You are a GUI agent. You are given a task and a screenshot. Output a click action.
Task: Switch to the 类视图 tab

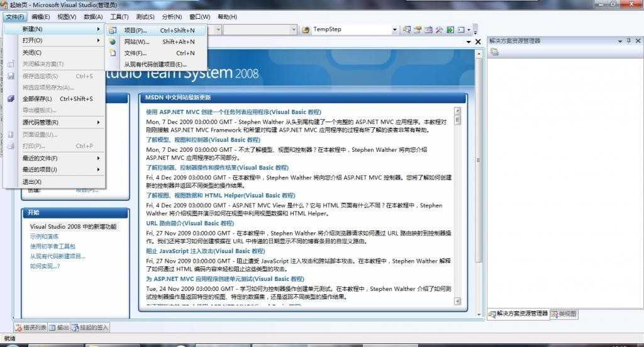point(563,314)
